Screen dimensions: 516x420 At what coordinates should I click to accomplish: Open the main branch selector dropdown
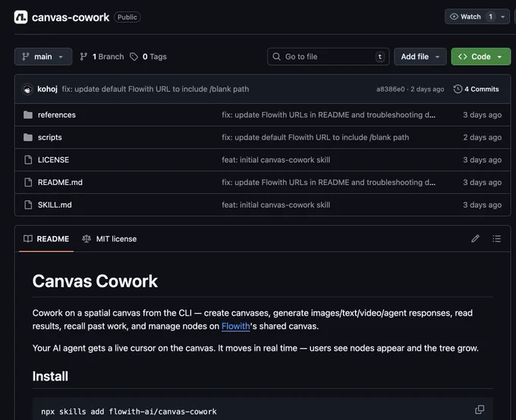coord(43,57)
